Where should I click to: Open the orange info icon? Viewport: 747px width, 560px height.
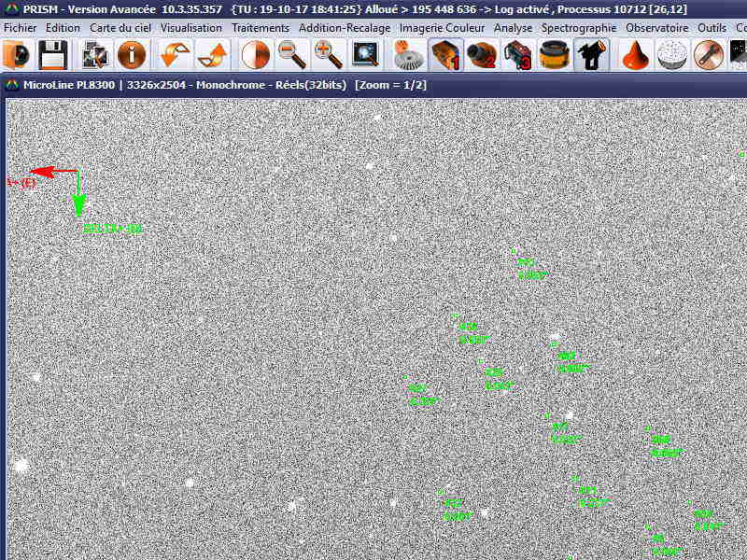[132, 56]
